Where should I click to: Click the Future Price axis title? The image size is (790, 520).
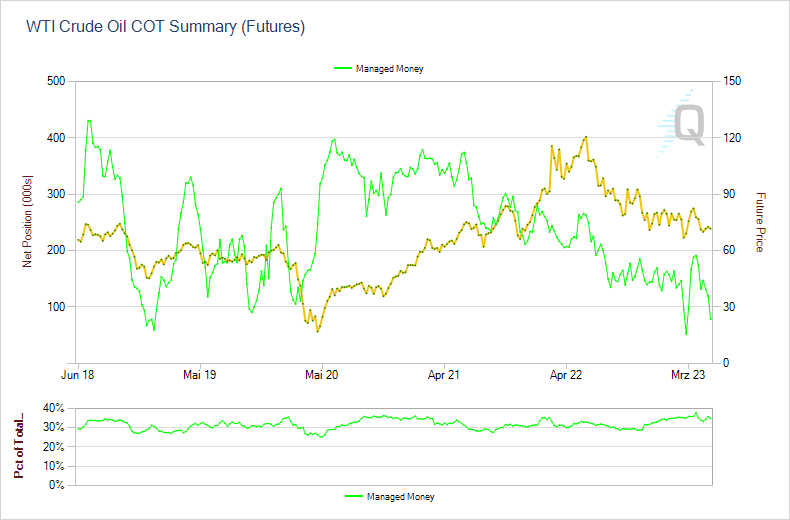pyautogui.click(x=760, y=222)
